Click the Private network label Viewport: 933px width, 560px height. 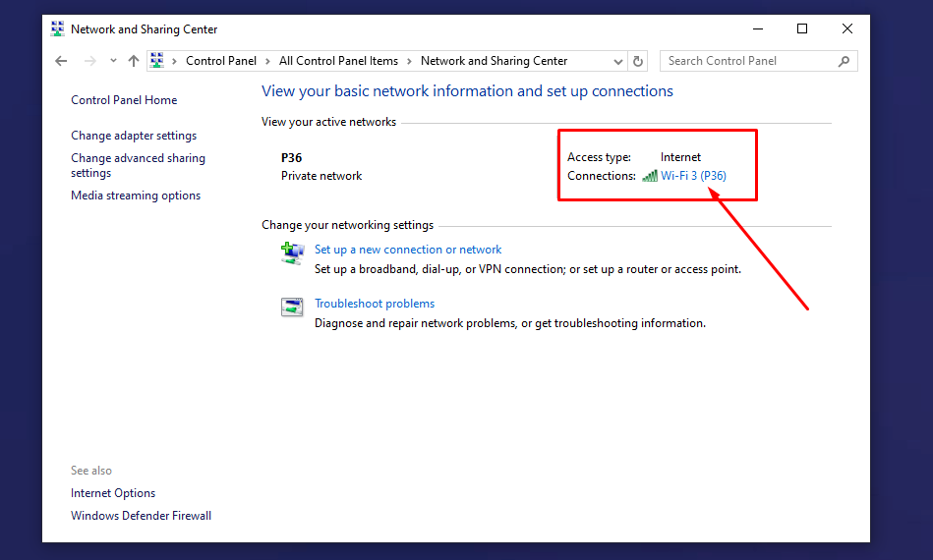321,176
